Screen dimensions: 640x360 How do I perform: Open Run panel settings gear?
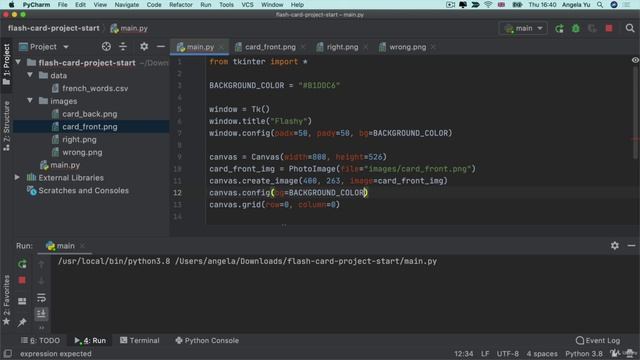615,245
